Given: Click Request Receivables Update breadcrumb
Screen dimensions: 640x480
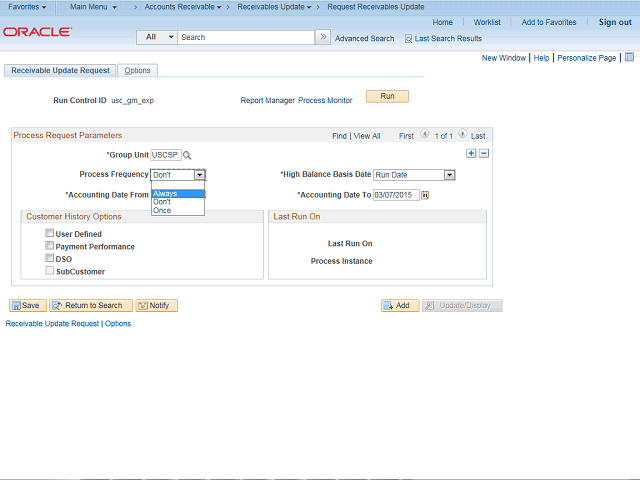Looking at the screenshot, I should (x=376, y=7).
